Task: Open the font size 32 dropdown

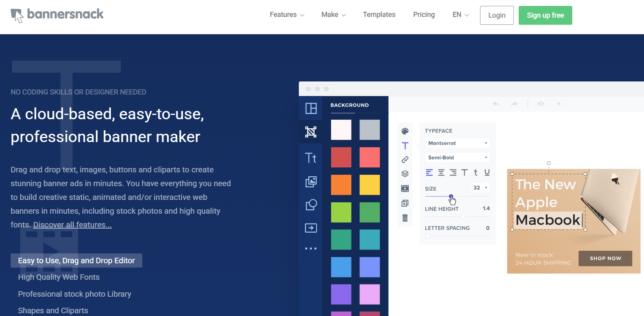Action: point(480,188)
